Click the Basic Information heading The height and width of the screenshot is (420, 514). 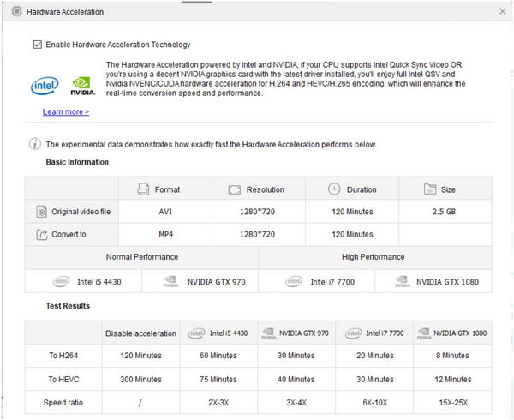click(77, 162)
